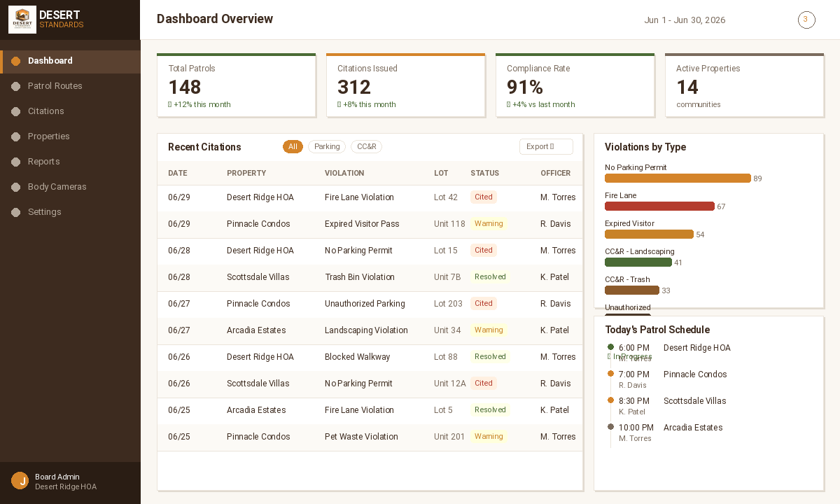Click the Compliance Rate card
The width and height of the screenshot is (840, 504).
pos(575,85)
